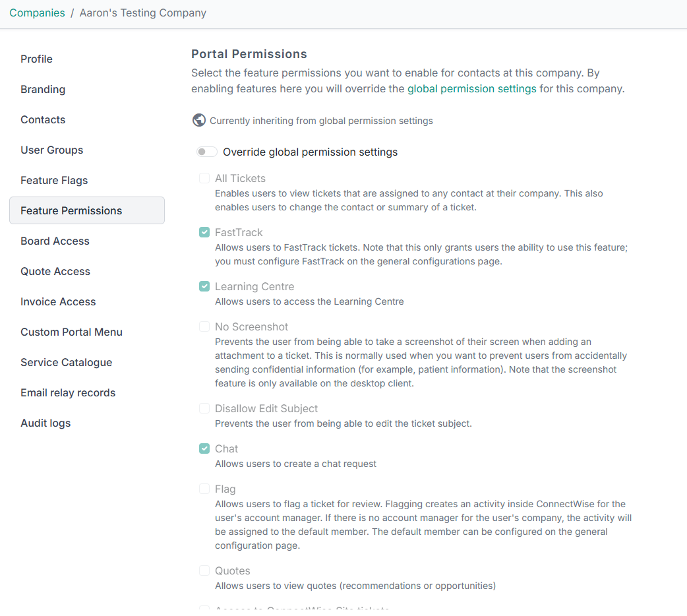
Task: Navigate to Feature Flags
Action: pyautogui.click(x=54, y=180)
